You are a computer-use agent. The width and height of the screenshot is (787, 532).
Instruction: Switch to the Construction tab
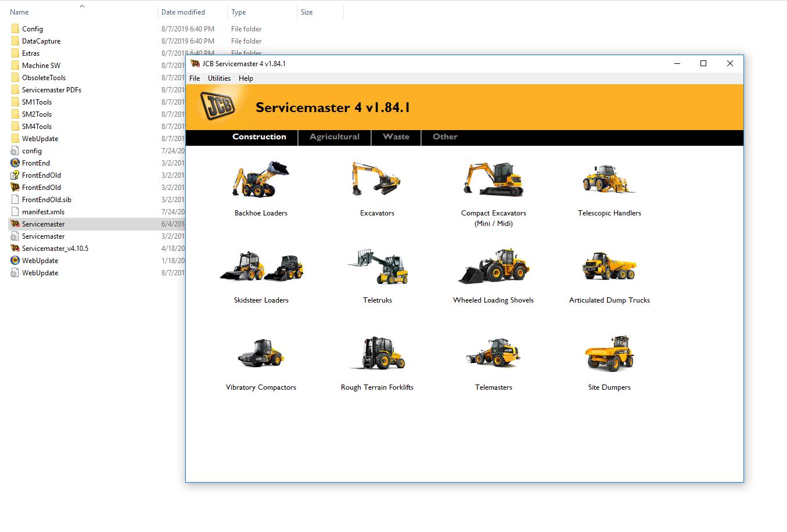click(259, 136)
